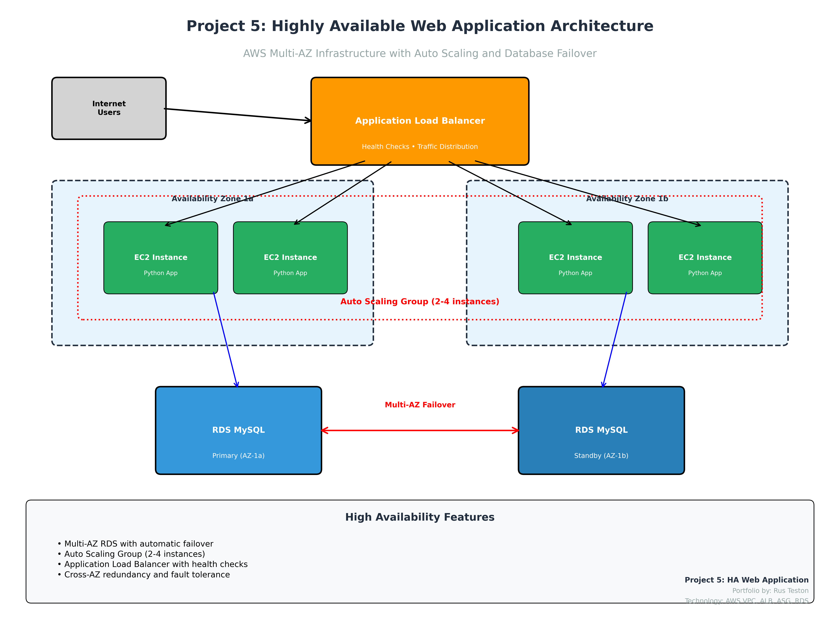The width and height of the screenshot is (840, 629).
Task: Click the AWS Multi-AZ Infrastructure subtitle
Action: tap(420, 54)
